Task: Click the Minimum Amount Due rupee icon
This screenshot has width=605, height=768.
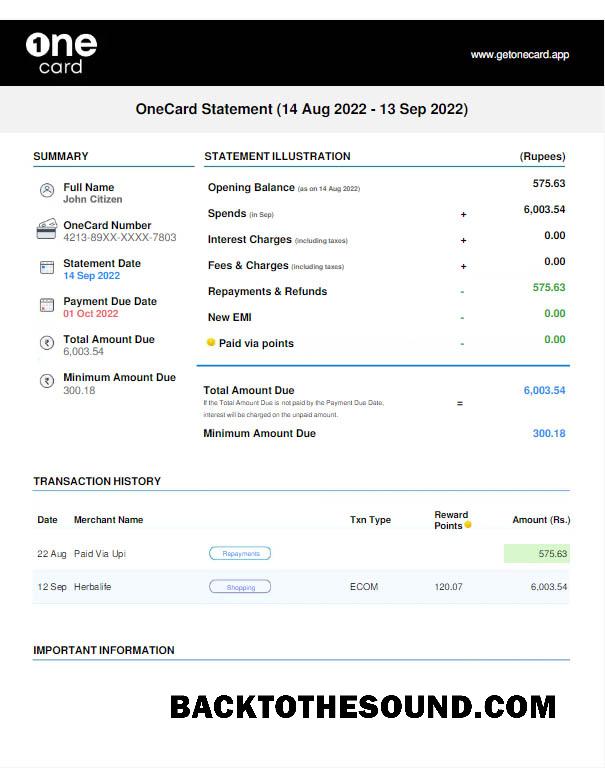Action: click(x=47, y=381)
